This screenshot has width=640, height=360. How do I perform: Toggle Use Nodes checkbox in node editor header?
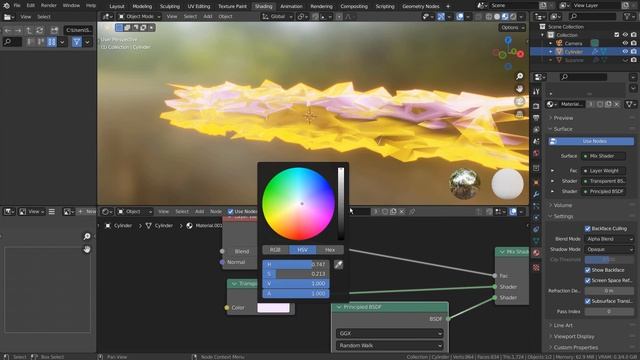pyautogui.click(x=231, y=211)
